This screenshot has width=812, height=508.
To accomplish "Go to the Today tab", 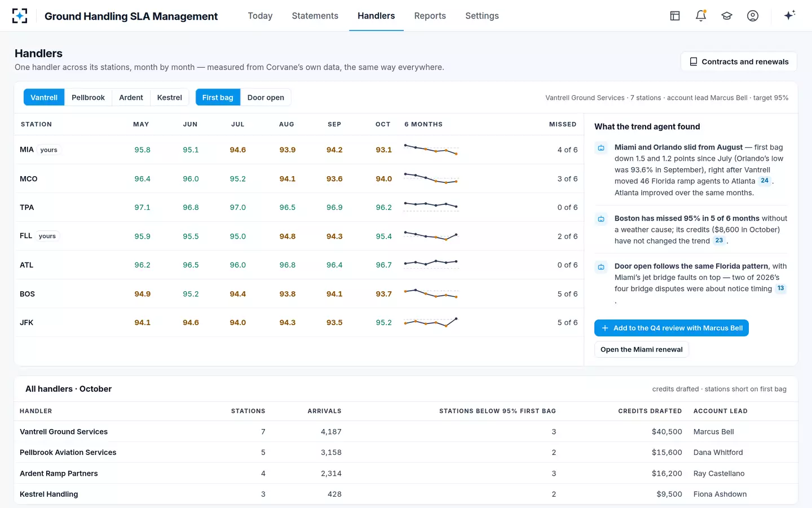I will click(260, 16).
